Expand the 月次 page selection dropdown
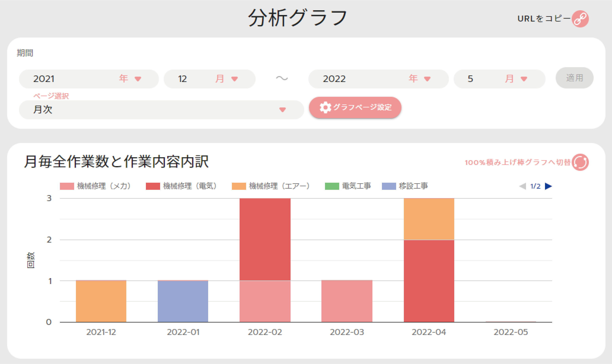The width and height of the screenshot is (612, 364). [161, 110]
